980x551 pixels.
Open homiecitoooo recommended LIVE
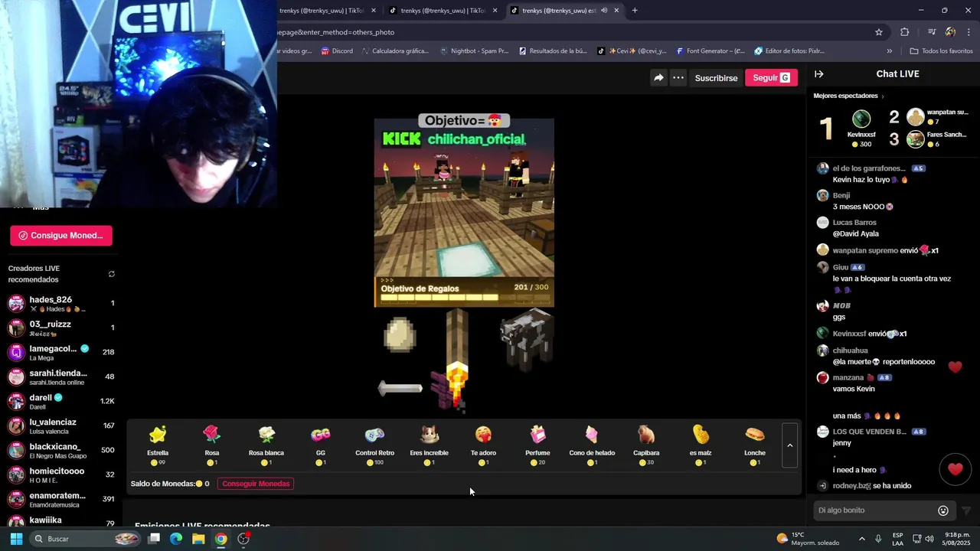pos(61,475)
